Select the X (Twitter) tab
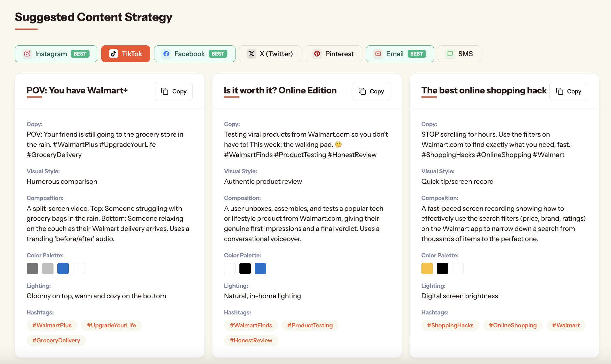The image size is (611, 364). tap(270, 54)
